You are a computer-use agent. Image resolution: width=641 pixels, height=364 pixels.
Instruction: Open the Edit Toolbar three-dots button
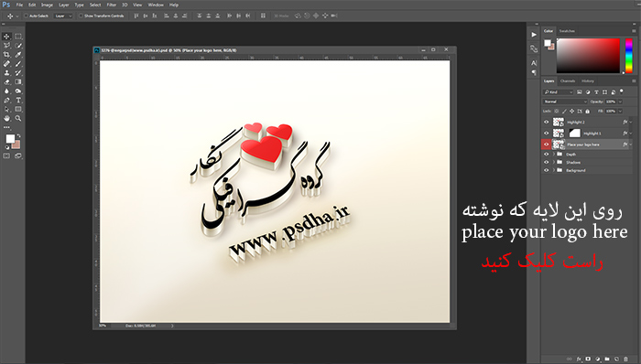[6, 127]
